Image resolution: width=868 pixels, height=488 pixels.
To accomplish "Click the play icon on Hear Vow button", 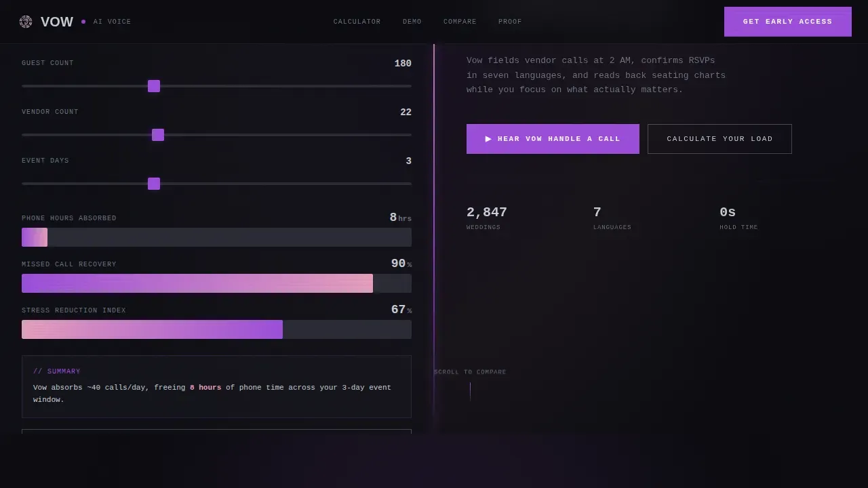I will 488,139.
